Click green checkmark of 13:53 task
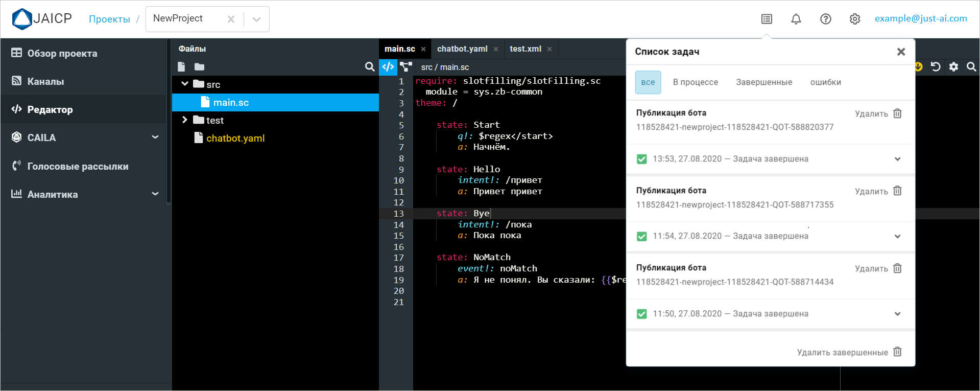 [642, 159]
